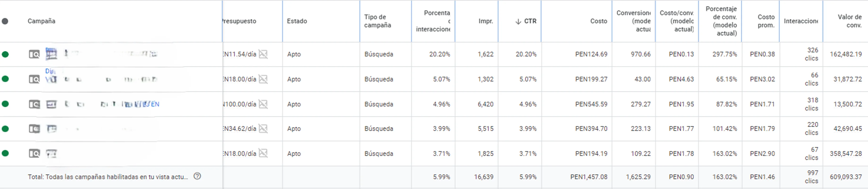The image size is (868, 189).
Task: Select the Estado column header
Action: click(297, 21)
